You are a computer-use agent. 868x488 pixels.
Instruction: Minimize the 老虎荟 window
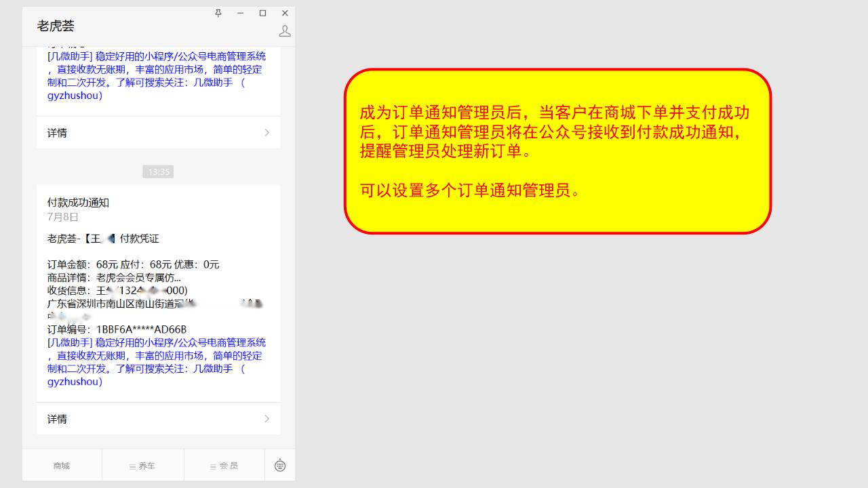click(240, 13)
